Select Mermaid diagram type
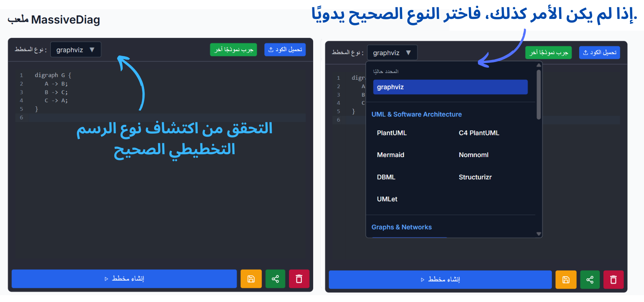The image size is (644, 302). [390, 155]
